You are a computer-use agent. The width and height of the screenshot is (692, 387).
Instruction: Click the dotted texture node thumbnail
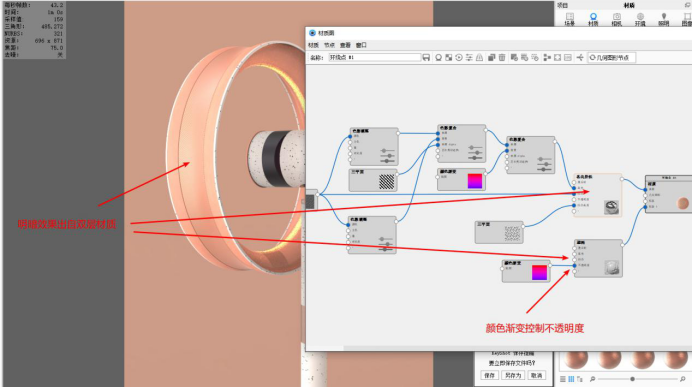pos(512,233)
